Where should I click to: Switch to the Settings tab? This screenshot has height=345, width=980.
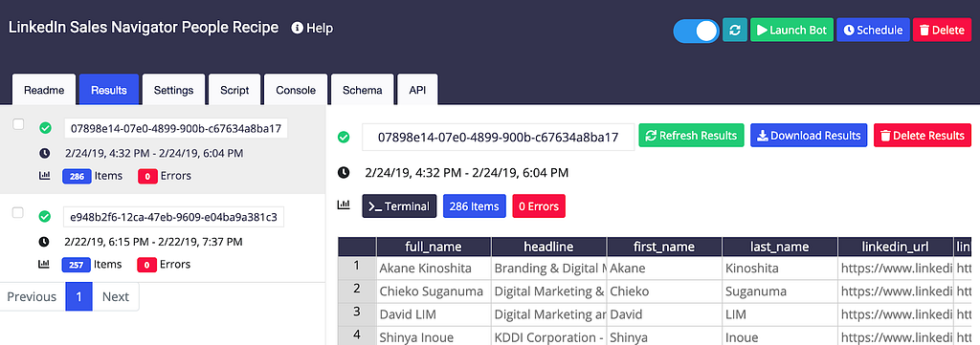pyautogui.click(x=173, y=90)
